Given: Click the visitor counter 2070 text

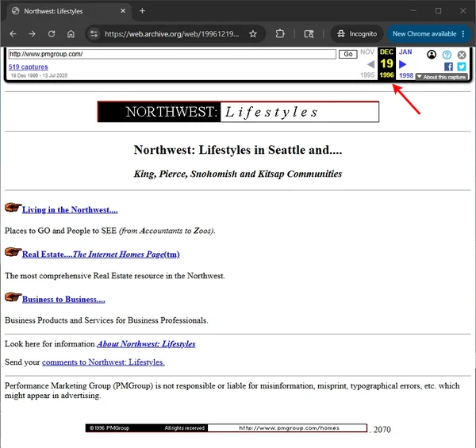Looking at the screenshot, I should (382, 430).
